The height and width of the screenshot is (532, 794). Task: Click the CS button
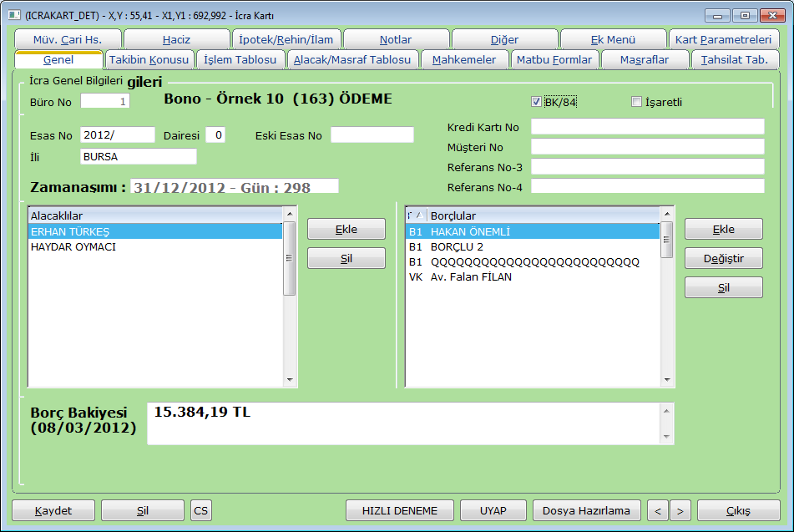[201, 510]
